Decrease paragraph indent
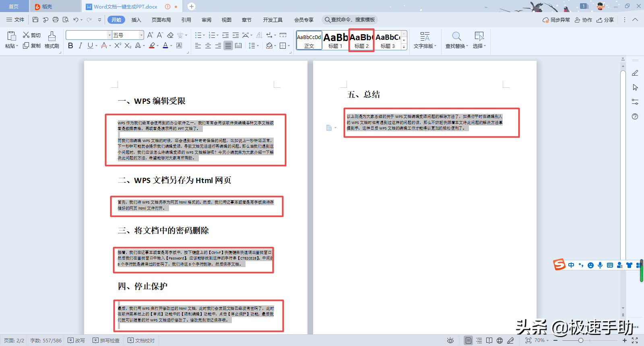Screen dimensions: 644x346 tap(225, 35)
